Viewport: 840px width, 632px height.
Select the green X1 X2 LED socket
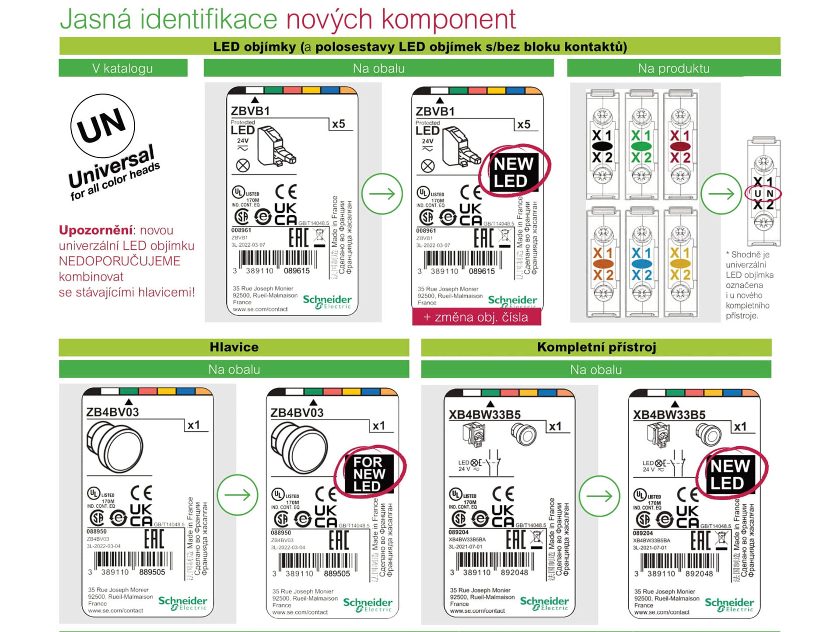click(x=641, y=144)
